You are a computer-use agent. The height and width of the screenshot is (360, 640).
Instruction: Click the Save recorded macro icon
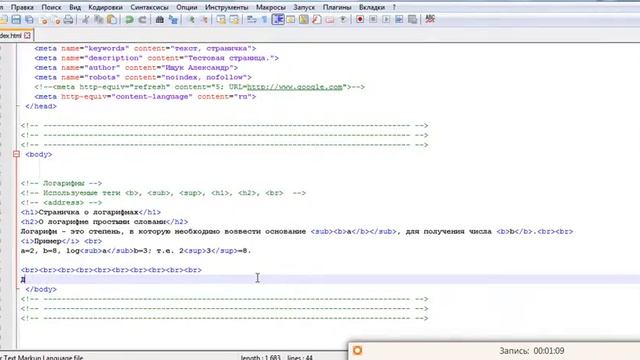[x=413, y=19]
